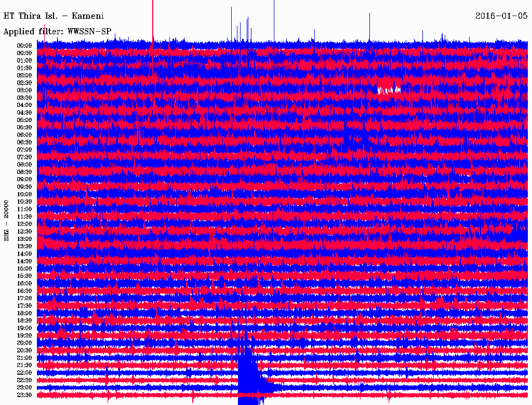The image size is (532, 405).
Task: Select the 04:30 time label
Action: (24, 112)
